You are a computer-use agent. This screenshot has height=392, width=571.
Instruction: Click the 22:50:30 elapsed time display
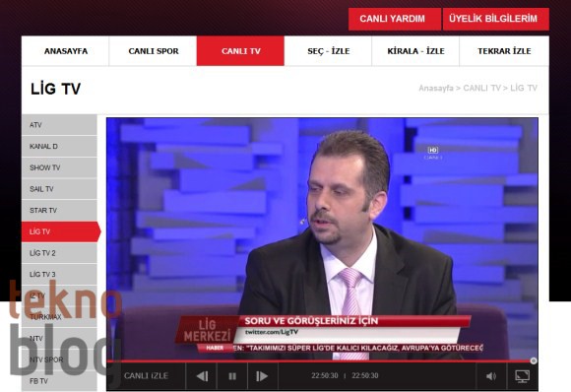coord(325,375)
